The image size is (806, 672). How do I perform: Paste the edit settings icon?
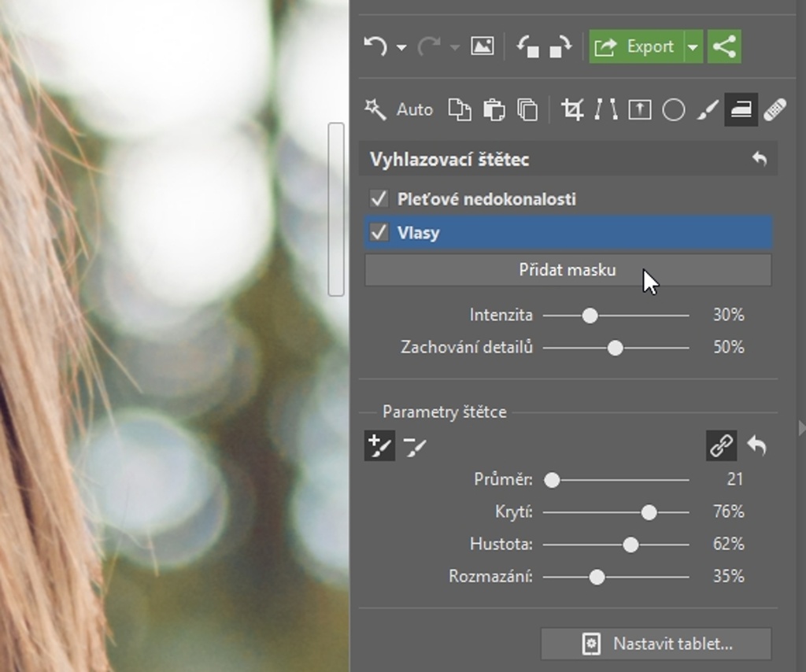(494, 110)
